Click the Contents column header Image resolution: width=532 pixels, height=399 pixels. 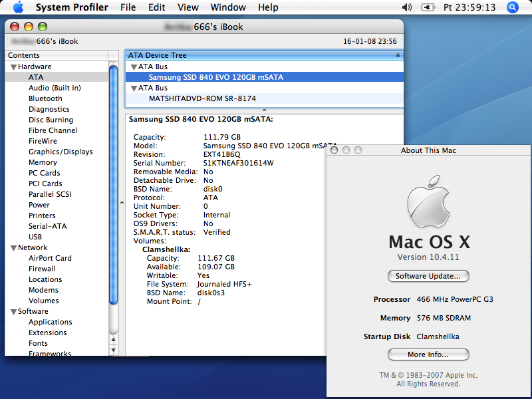(x=57, y=55)
